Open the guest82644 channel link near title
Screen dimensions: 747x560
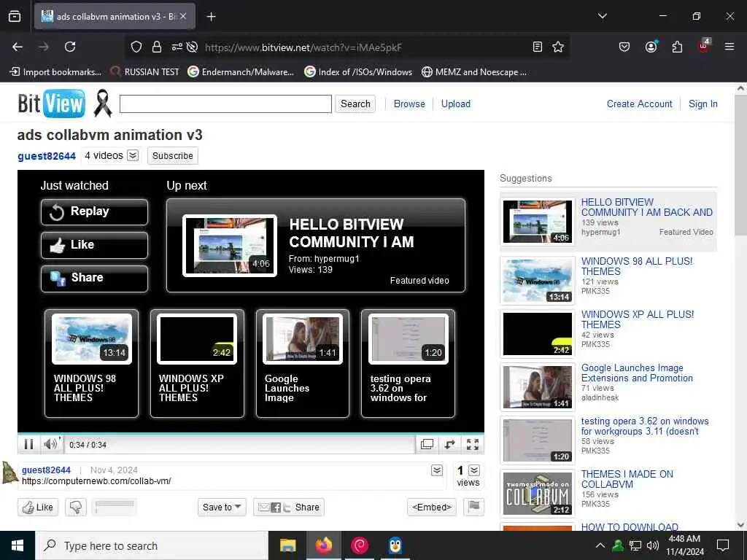point(47,156)
